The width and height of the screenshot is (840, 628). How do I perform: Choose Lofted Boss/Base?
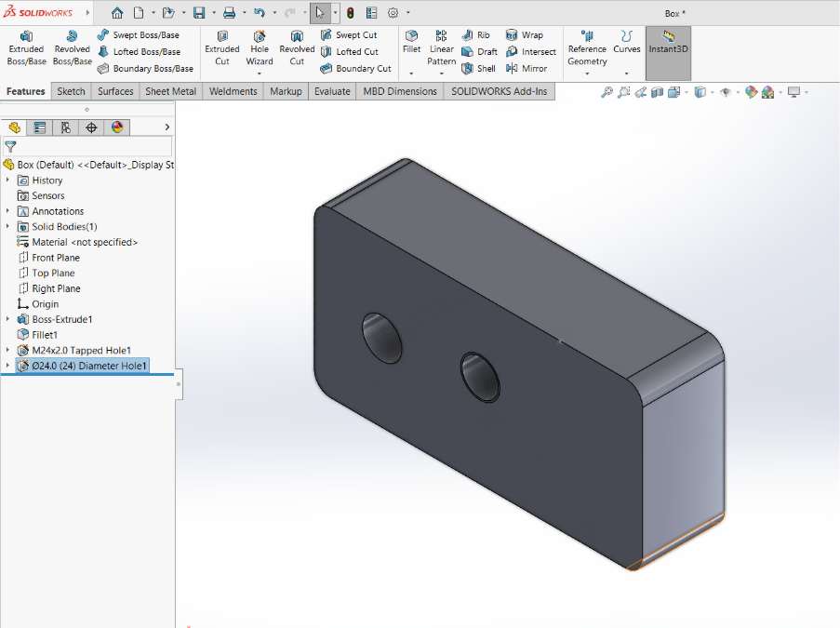point(139,51)
